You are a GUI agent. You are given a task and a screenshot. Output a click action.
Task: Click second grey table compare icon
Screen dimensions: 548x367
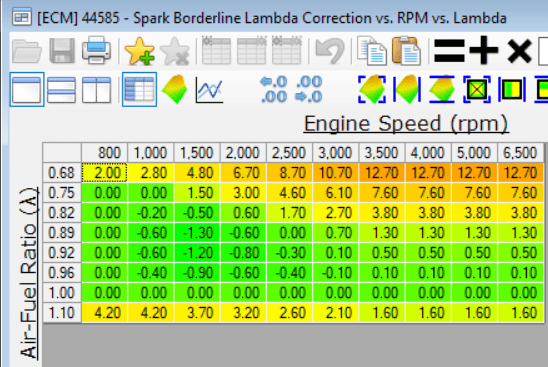coord(252,51)
